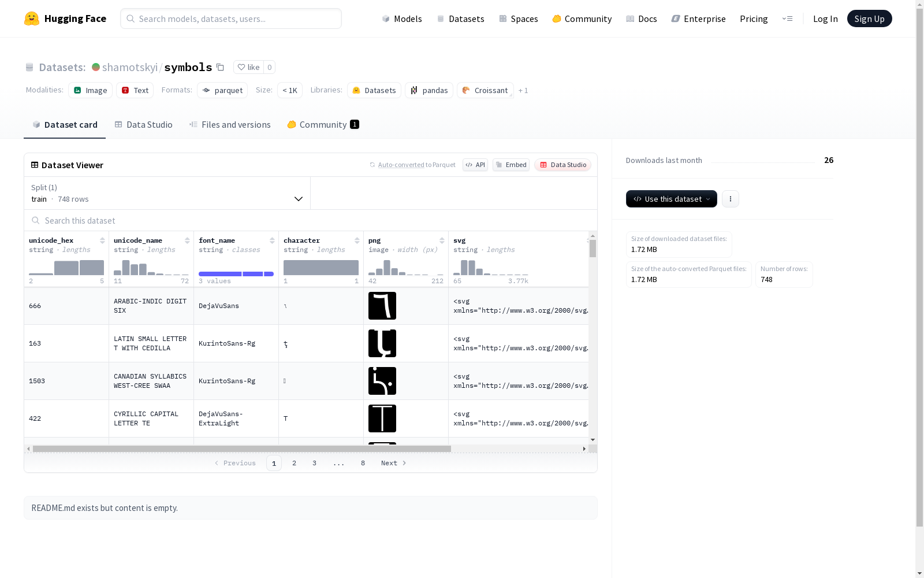Viewport: 924px width, 578px height.
Task: Open the CANADIAN SYLLABICS SWAA png thumbnail
Action: pos(382,381)
